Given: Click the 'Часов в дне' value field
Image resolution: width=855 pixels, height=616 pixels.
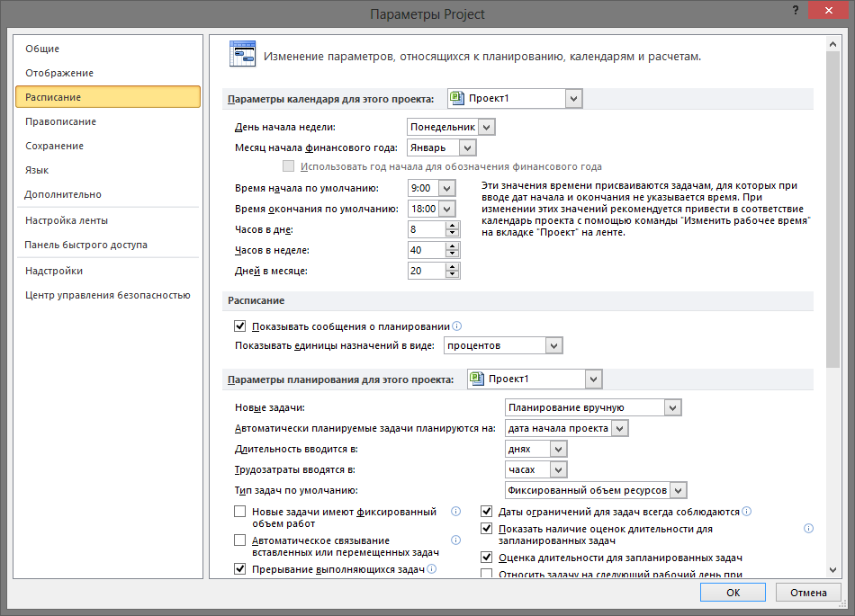Looking at the screenshot, I should tap(427, 229).
